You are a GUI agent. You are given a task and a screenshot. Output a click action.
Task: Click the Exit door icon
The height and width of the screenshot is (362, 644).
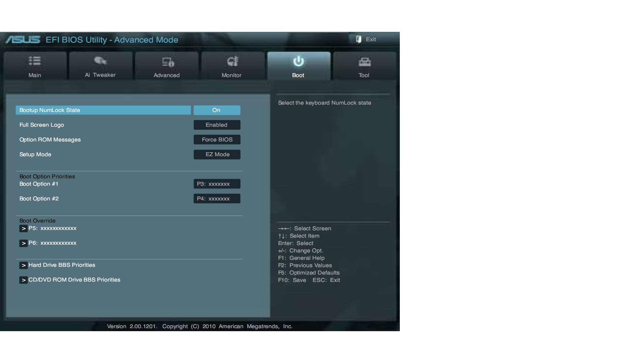click(359, 39)
